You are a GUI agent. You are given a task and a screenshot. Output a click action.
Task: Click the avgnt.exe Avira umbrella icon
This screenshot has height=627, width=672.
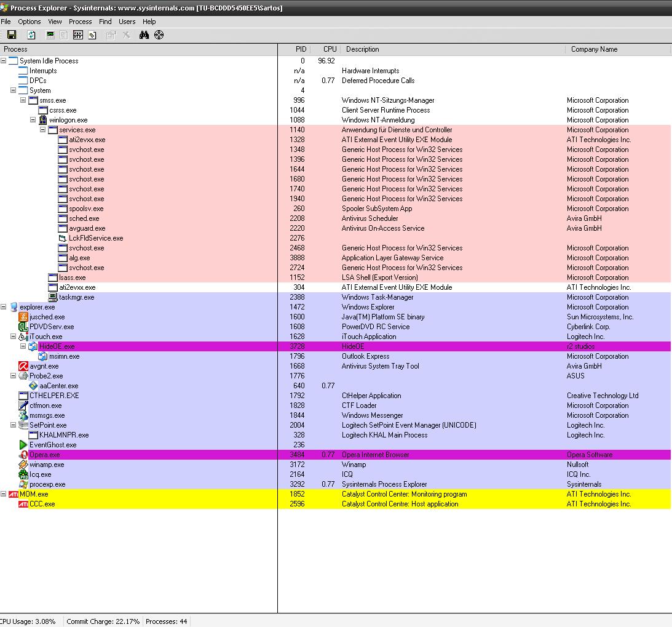coord(23,366)
